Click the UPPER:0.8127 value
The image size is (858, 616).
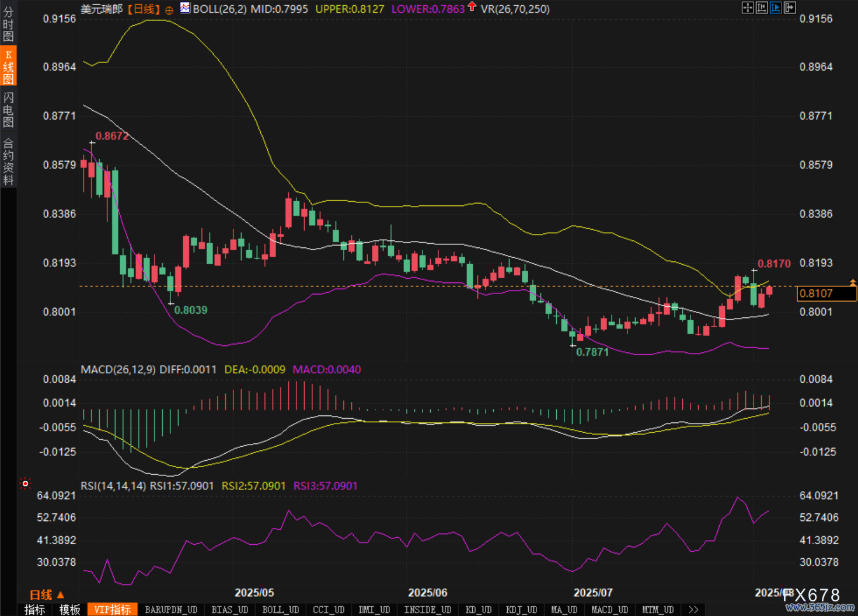[x=350, y=9]
